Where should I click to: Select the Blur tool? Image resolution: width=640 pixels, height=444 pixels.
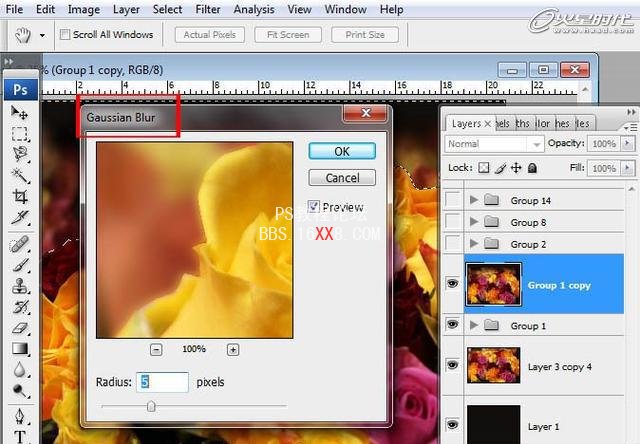click(x=19, y=370)
